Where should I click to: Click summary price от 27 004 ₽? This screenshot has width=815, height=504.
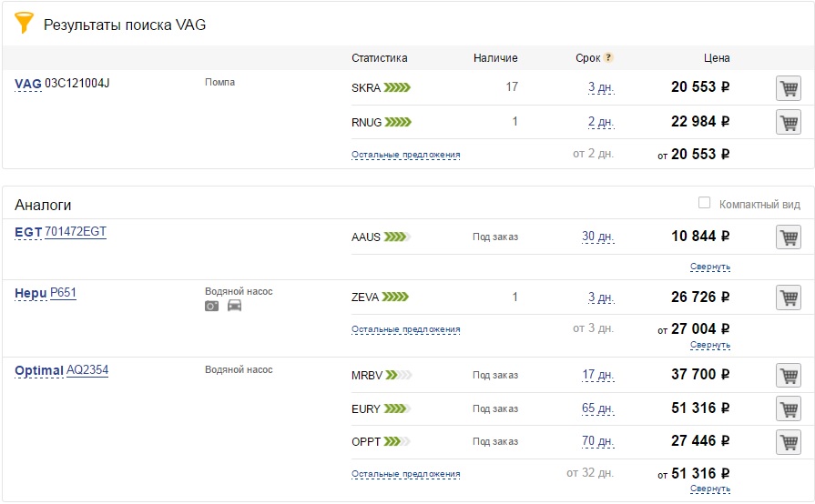click(694, 329)
